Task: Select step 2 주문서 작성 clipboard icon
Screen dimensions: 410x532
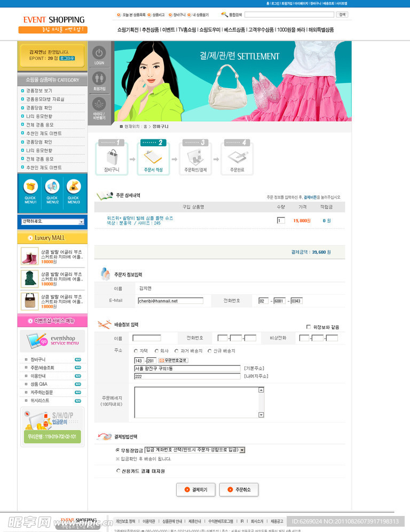Action: click(x=153, y=157)
